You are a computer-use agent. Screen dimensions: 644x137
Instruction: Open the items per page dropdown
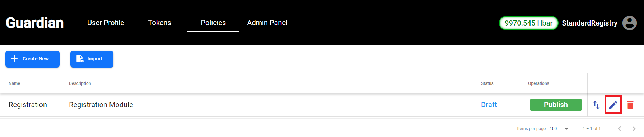point(559,129)
